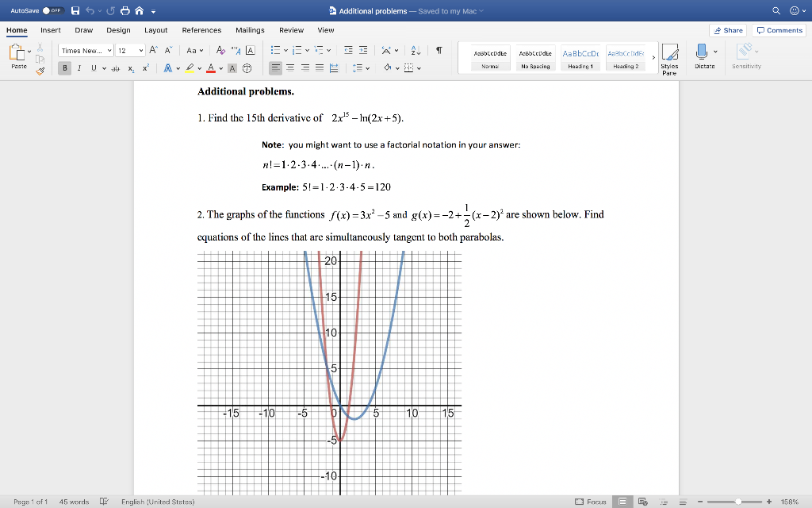Click the Clear Formatting icon
The width and height of the screenshot is (812, 508).
click(220, 50)
